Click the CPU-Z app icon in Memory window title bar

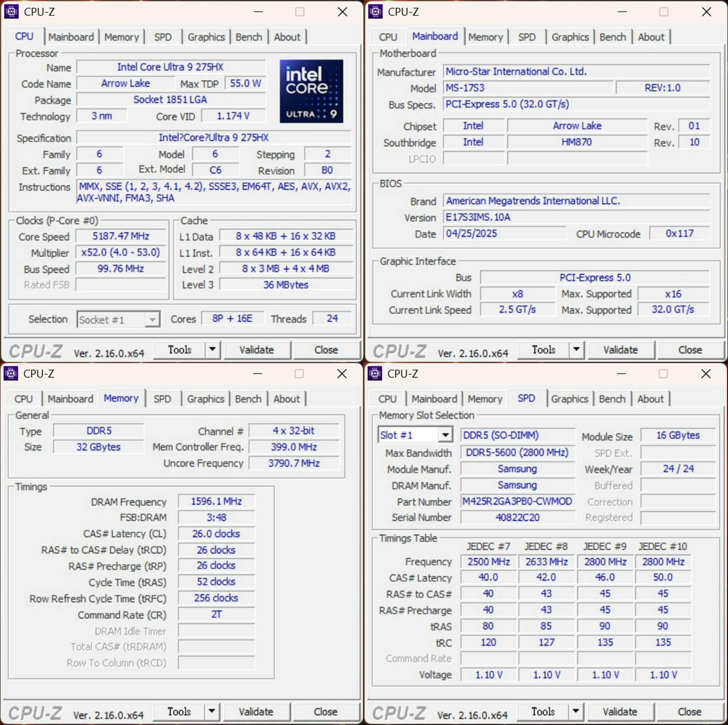coord(11,373)
